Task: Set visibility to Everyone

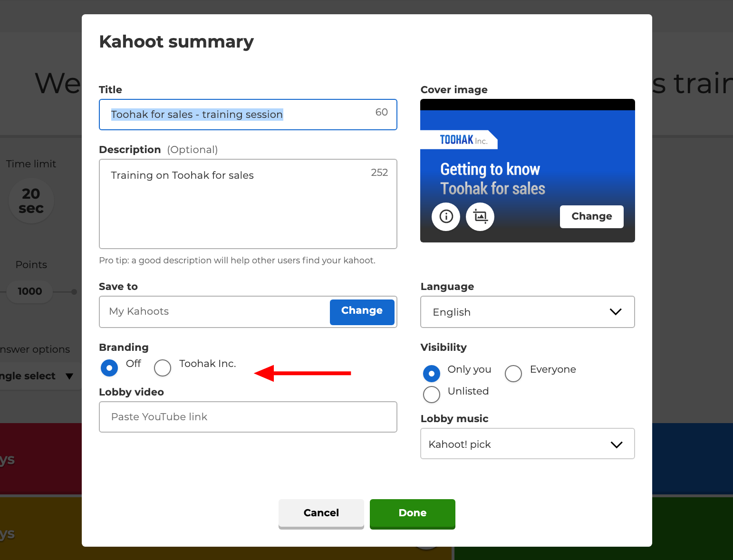Action: 513,374
